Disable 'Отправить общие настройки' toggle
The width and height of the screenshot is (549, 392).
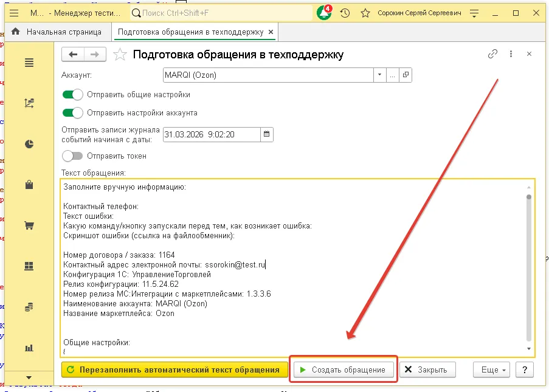[72, 95]
